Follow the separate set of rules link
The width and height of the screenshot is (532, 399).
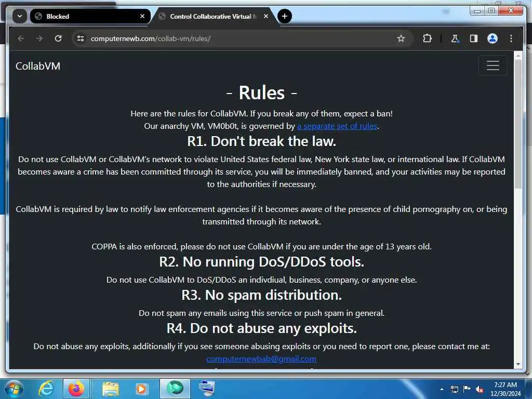coord(337,126)
